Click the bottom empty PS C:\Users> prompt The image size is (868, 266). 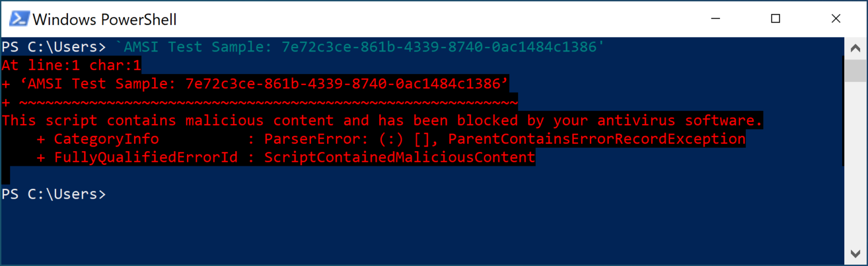click(53, 194)
